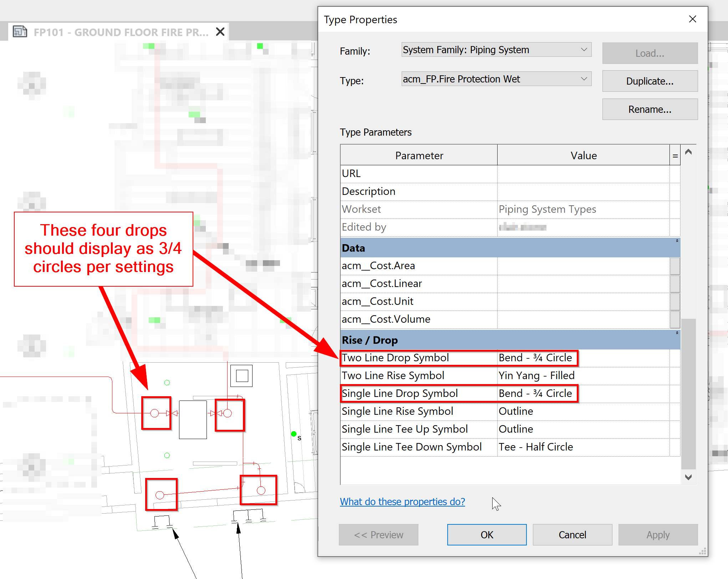Close the FP101 view tab

pos(220,31)
